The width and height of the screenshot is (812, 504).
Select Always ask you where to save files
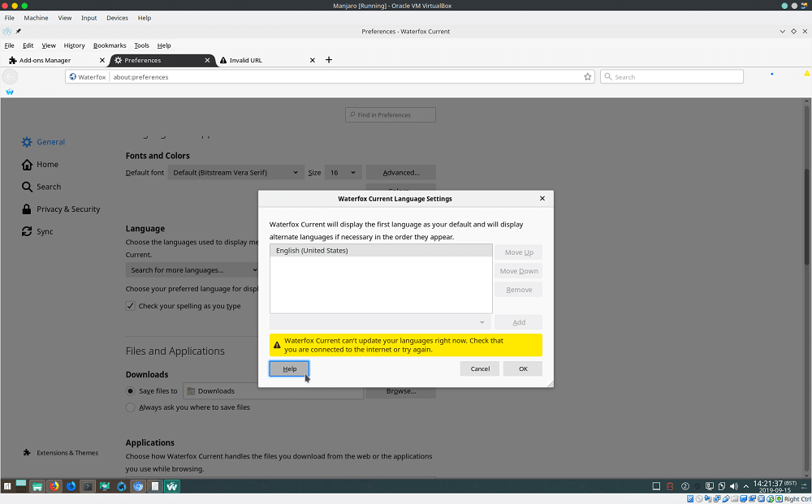click(131, 407)
